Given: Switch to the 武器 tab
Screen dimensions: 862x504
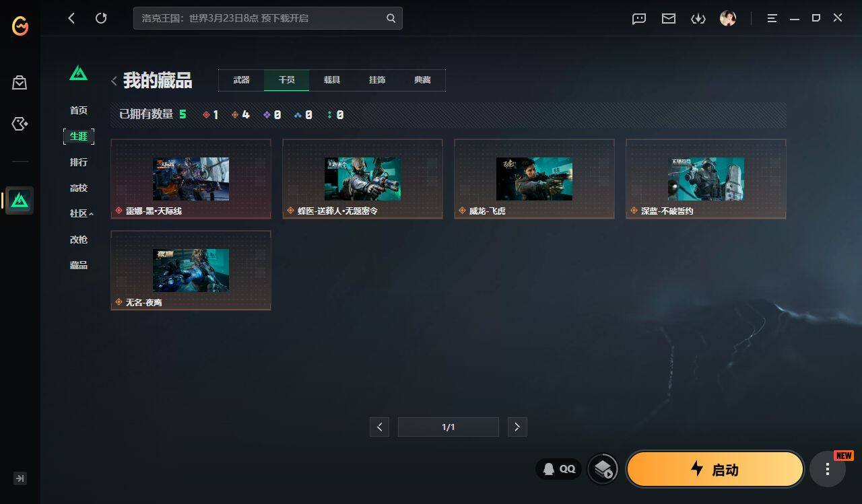Looking at the screenshot, I should pos(241,80).
